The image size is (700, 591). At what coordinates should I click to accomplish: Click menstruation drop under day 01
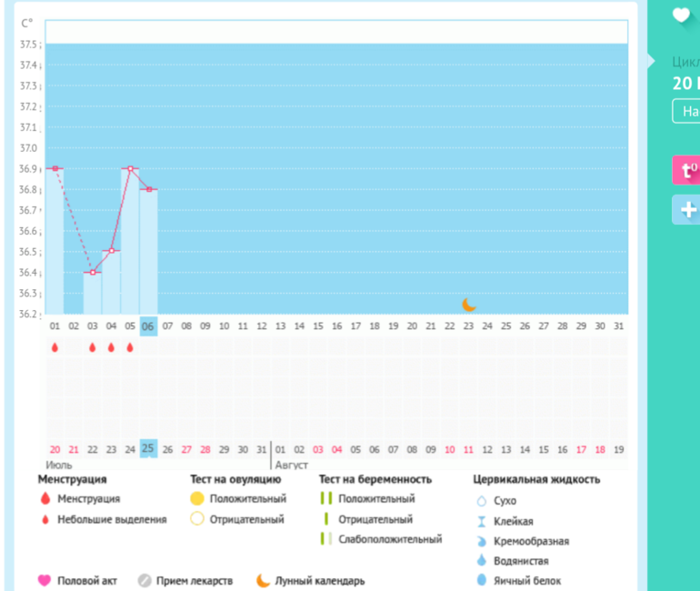click(55, 347)
